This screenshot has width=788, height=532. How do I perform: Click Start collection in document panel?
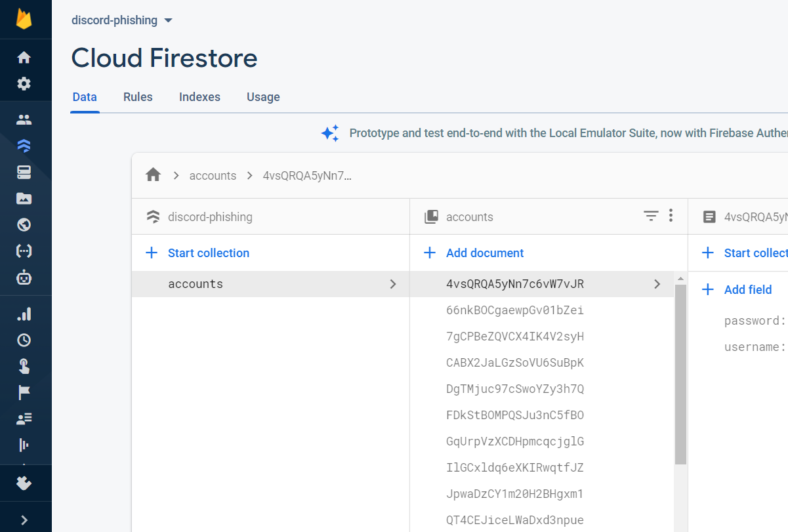click(744, 253)
